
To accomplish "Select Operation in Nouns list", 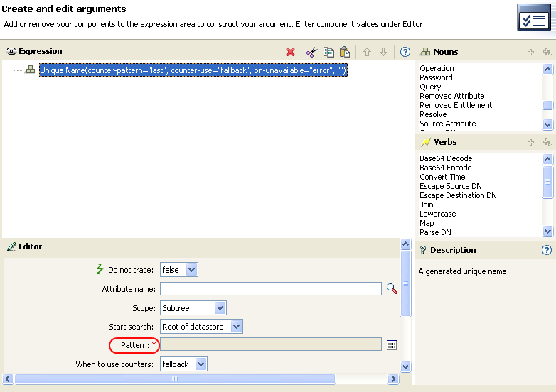I will [x=437, y=68].
